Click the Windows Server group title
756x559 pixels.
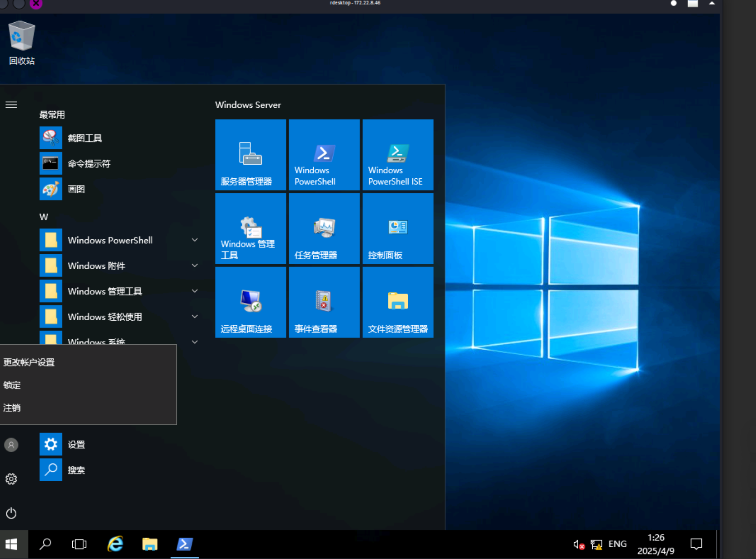click(x=248, y=105)
